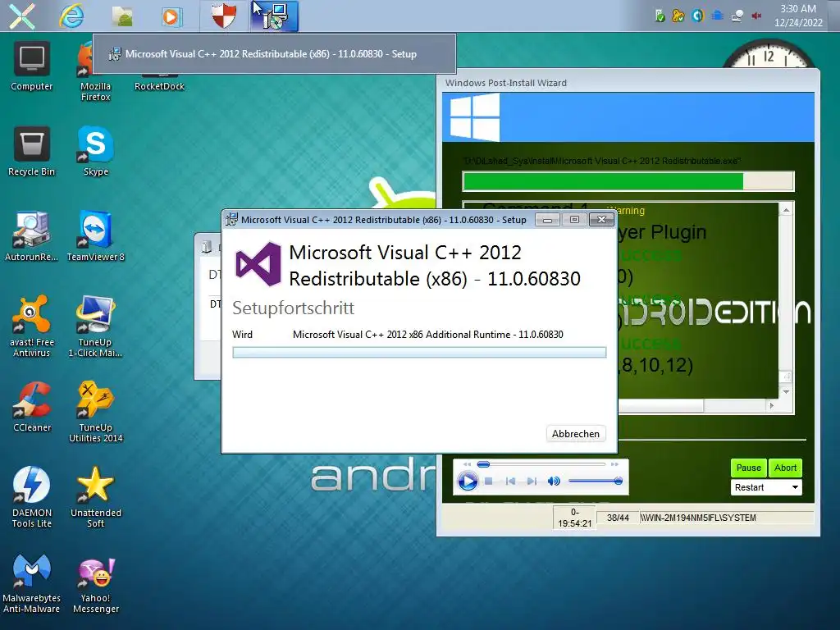
Task: Launch Internet Explorer from the taskbar
Action: 72,16
